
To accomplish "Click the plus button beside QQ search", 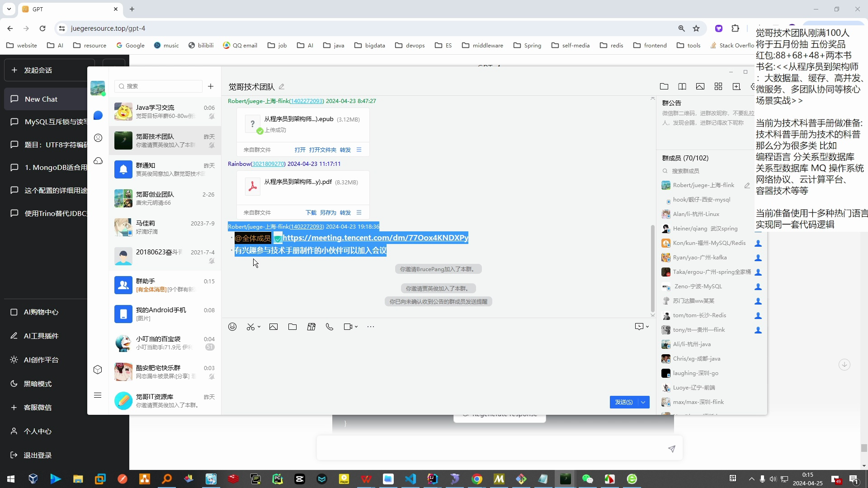I will click(x=211, y=86).
